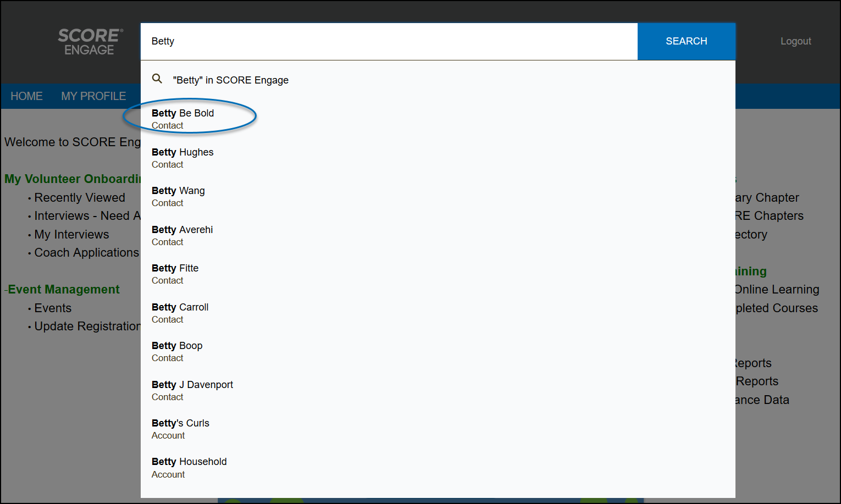Open Interviews - Need link
Screen dimensions: 841x504
click(87, 215)
